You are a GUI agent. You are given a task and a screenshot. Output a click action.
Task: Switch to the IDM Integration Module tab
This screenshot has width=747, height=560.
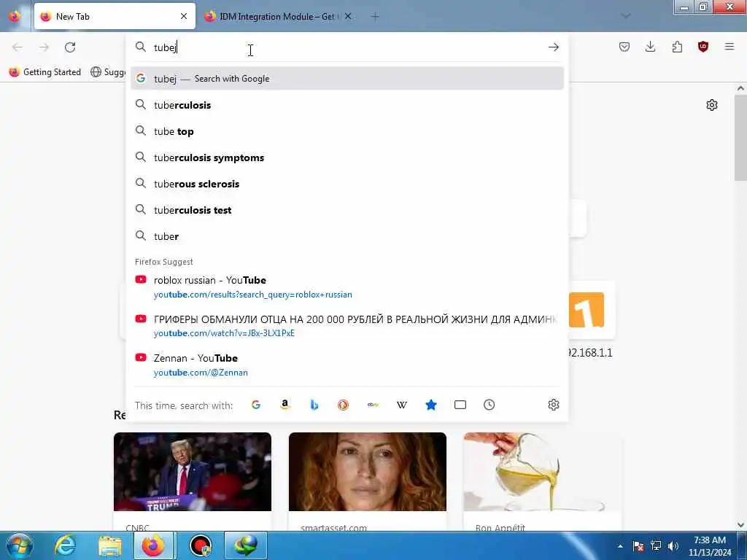pos(277,16)
